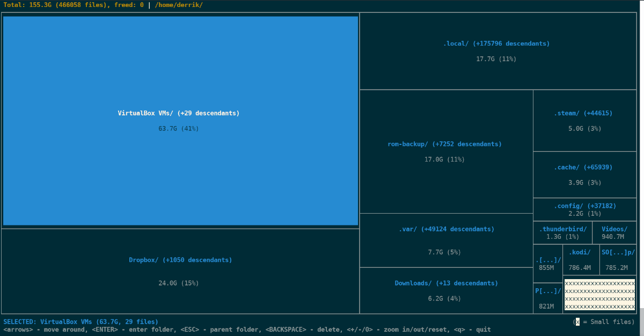Select the P[...]/ 821M folder block
Viewport: 644px width, 336px height.
click(x=547, y=298)
